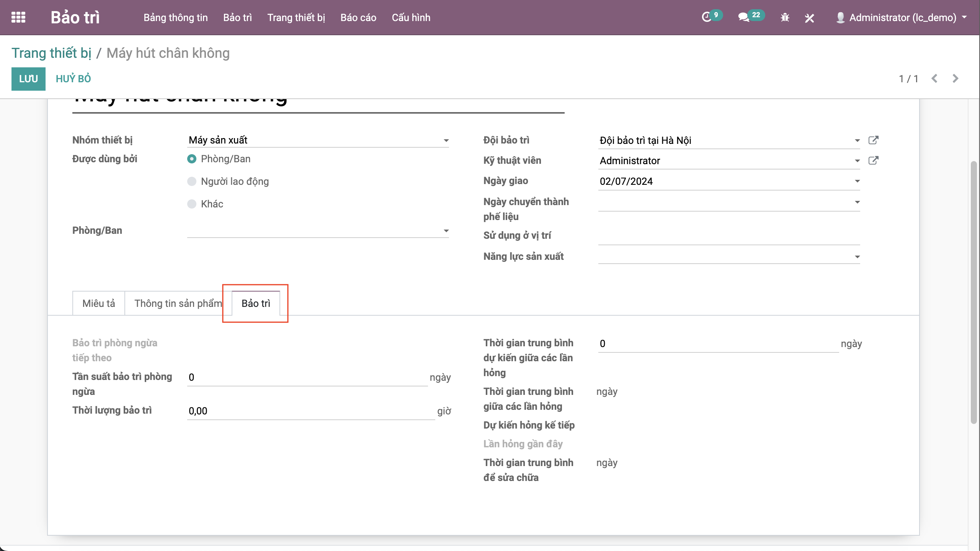The image size is (980, 551).
Task: Expand the Nhóm thiết bị dropdown
Action: [446, 140]
